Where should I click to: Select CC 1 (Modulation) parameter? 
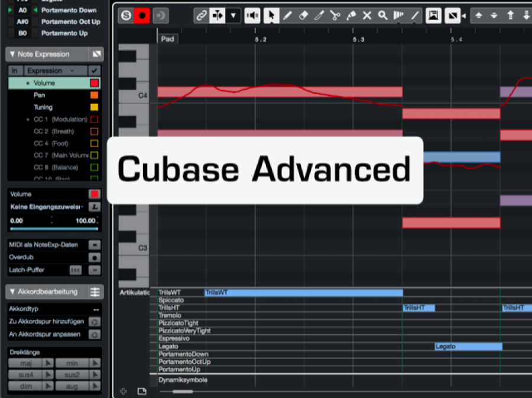60,119
